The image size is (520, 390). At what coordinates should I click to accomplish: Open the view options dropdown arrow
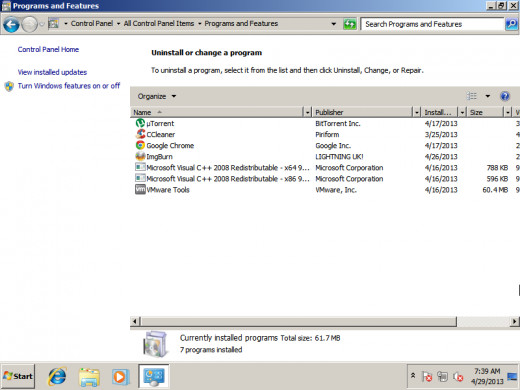click(488, 96)
